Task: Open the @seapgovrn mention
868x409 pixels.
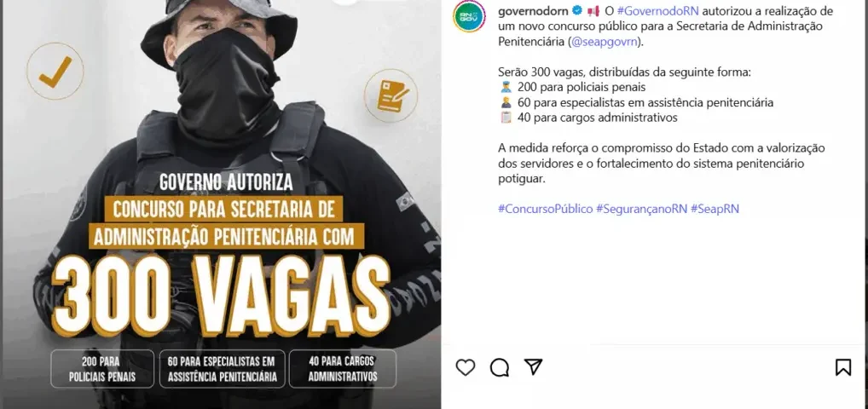Action: coord(604,42)
